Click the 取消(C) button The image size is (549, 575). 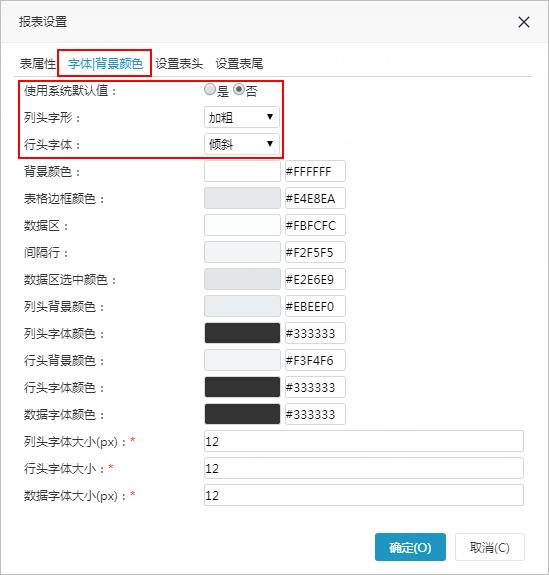coord(490,547)
